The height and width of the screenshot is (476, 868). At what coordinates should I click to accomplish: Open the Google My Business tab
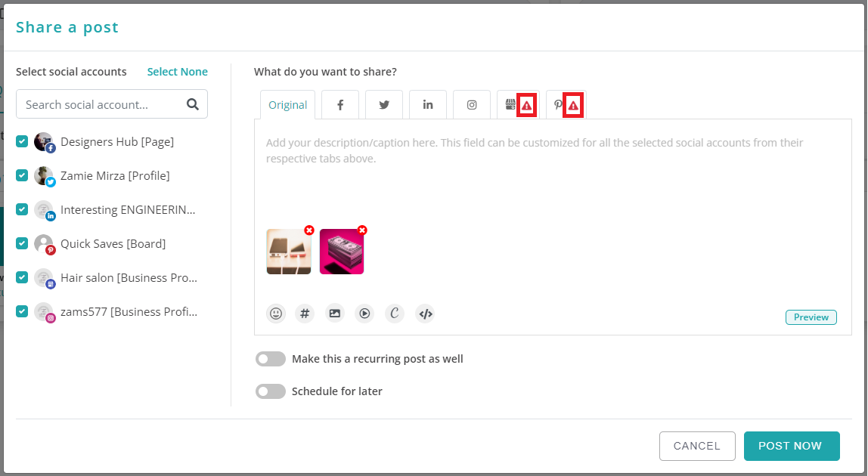[x=518, y=104]
